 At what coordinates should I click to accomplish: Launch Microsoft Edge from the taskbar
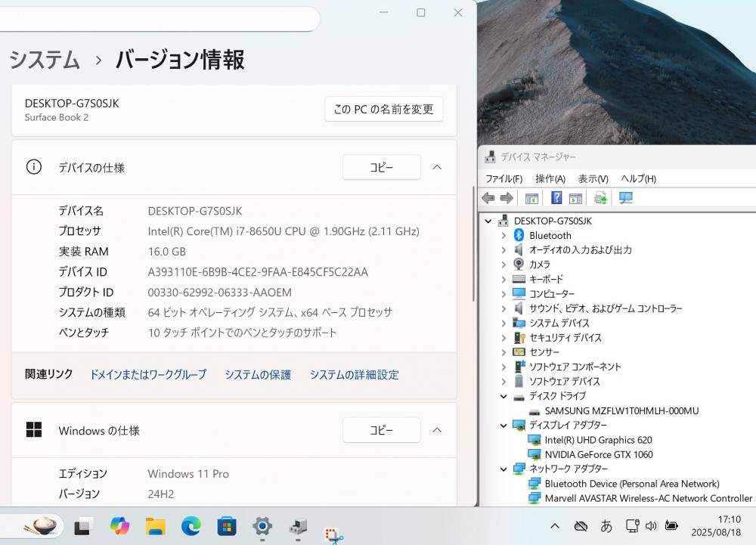pos(191,526)
